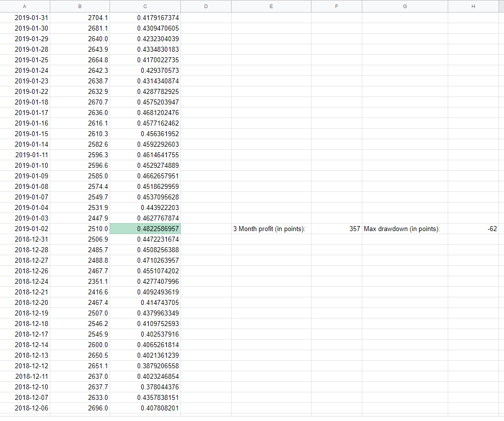Select date cell 2019-01-24

pos(25,70)
